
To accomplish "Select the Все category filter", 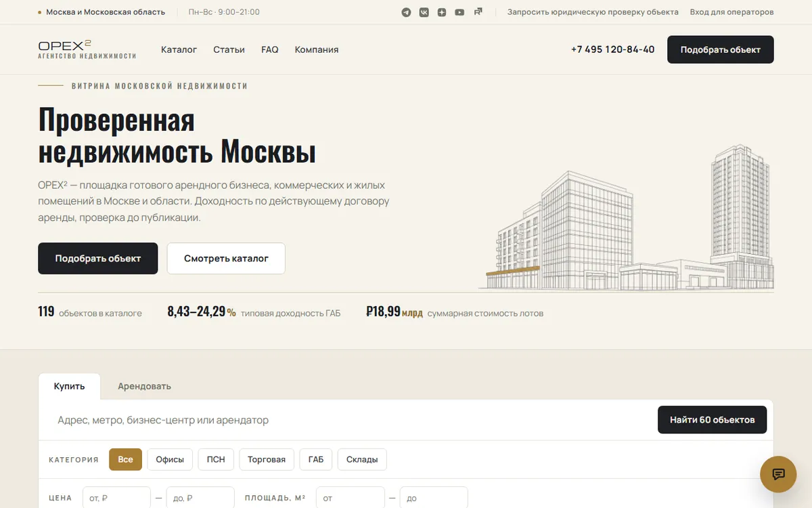I will 125,459.
